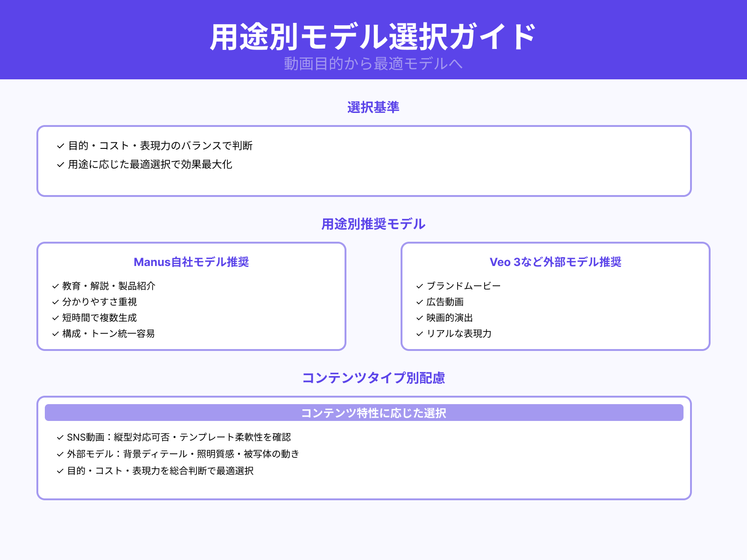747x560 pixels.
Task: Click the checkmark beside 用途に応じた最適選択で効果最大化
Action: tap(59, 165)
